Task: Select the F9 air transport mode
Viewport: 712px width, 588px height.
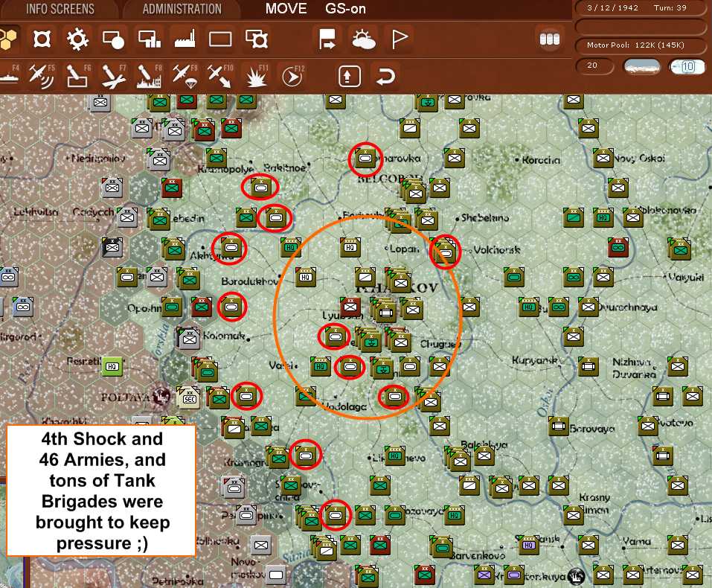Action: tap(185, 76)
